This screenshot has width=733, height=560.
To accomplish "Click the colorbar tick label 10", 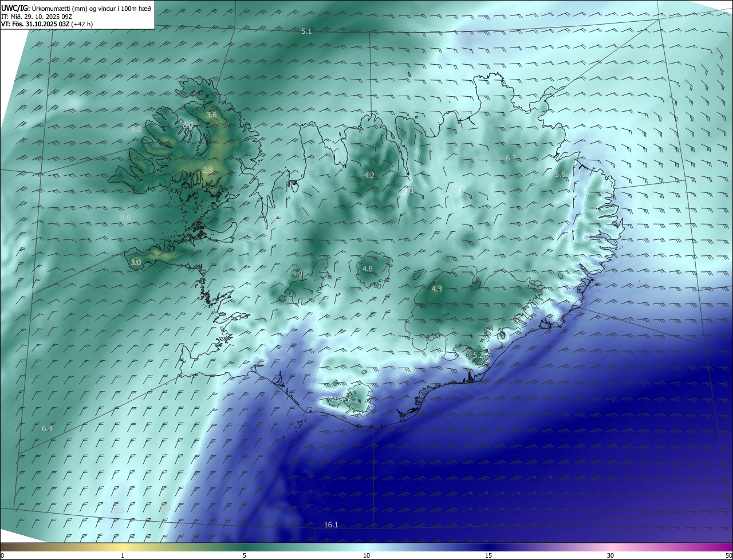I will tap(366, 556).
